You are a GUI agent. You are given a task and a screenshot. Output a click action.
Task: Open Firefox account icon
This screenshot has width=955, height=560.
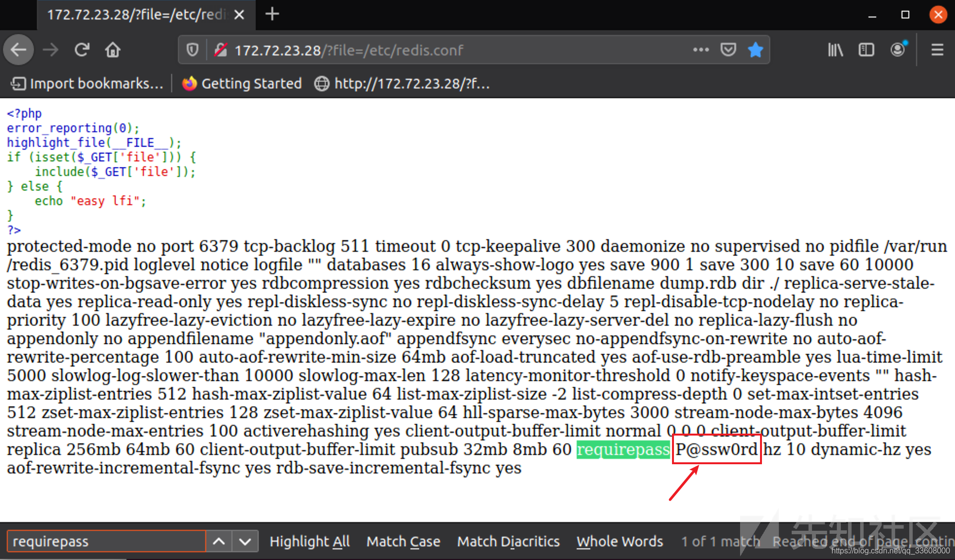click(x=898, y=49)
